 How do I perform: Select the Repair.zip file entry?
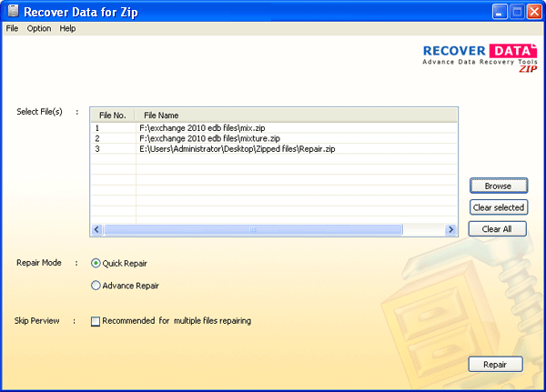pos(237,147)
